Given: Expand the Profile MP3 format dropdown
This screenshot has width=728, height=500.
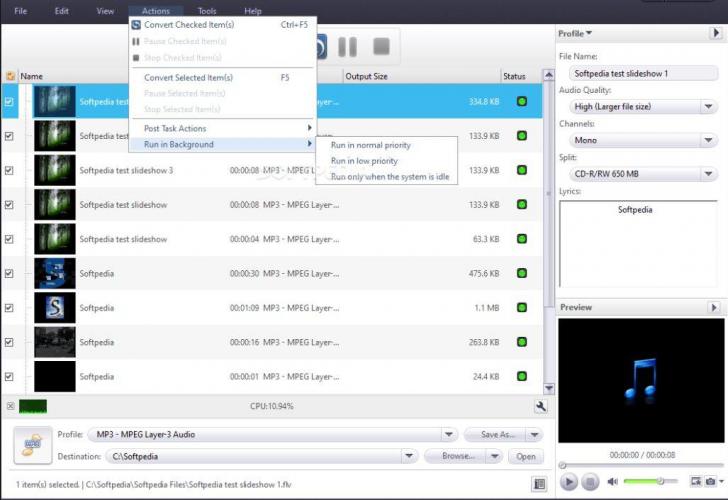Looking at the screenshot, I should pyautogui.click(x=448, y=435).
